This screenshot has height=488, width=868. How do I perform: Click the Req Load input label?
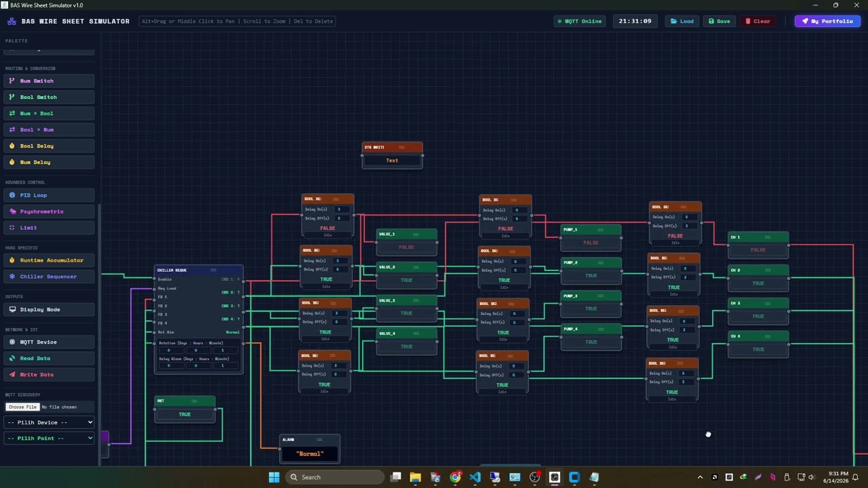pyautogui.click(x=167, y=289)
